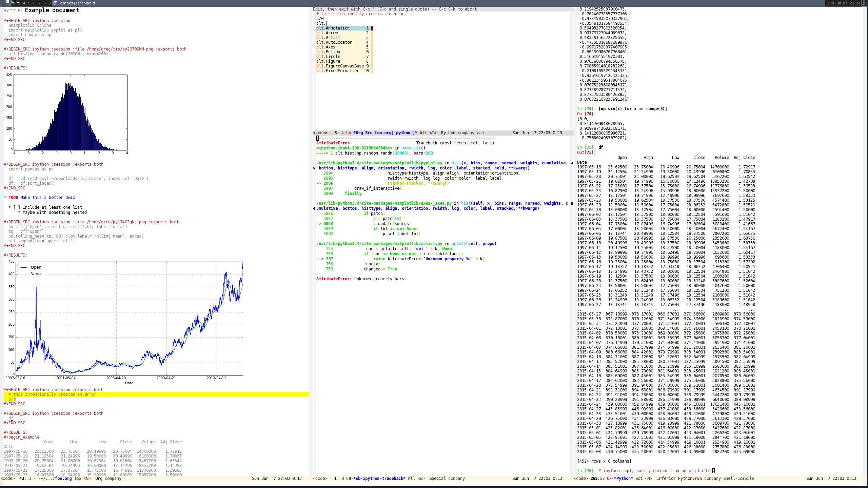
Task: Expand the TODO list item with checkbox
Action: click(17, 207)
